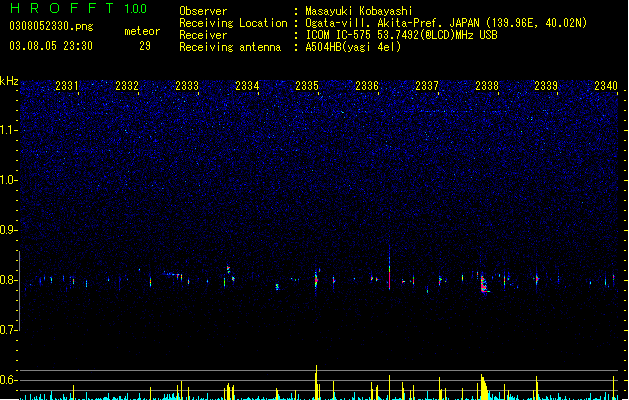Click the HROFFT 1.0.0 title text

pyautogui.click(x=79, y=8)
